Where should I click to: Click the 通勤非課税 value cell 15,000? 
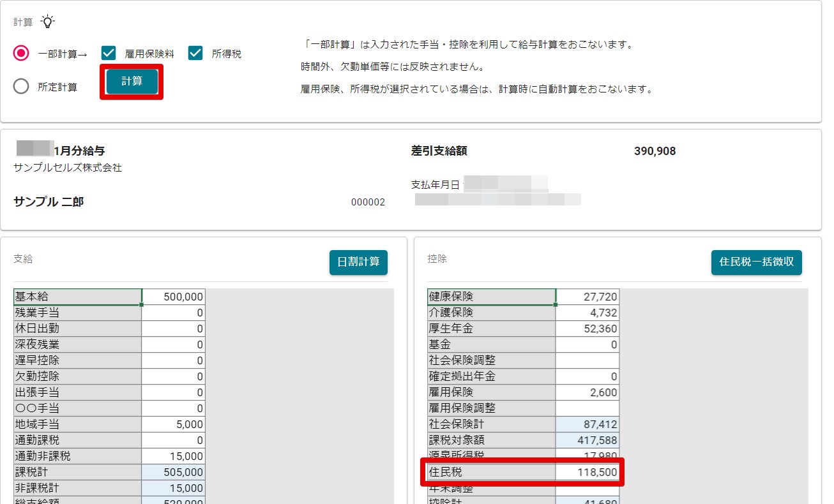coord(173,456)
